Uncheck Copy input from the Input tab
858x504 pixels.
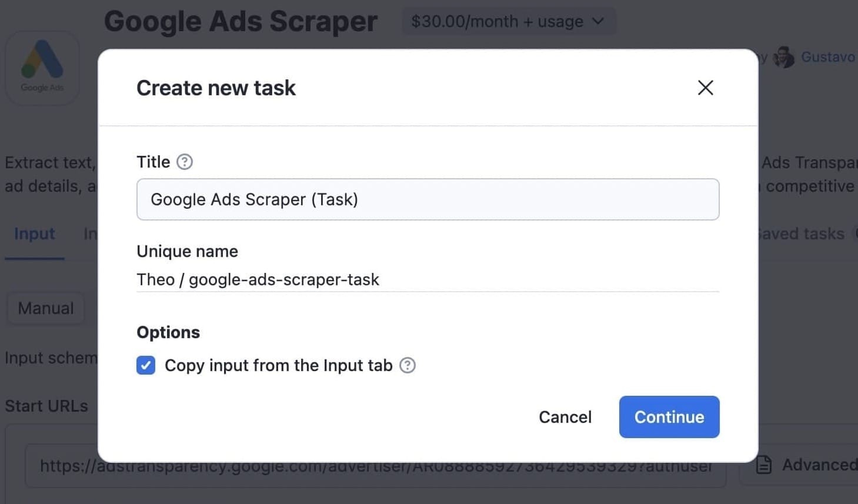145,365
